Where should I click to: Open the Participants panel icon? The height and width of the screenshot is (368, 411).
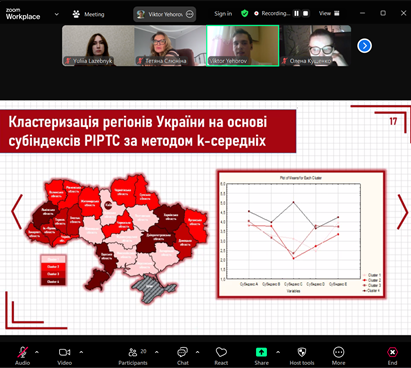pyautogui.click(x=133, y=352)
